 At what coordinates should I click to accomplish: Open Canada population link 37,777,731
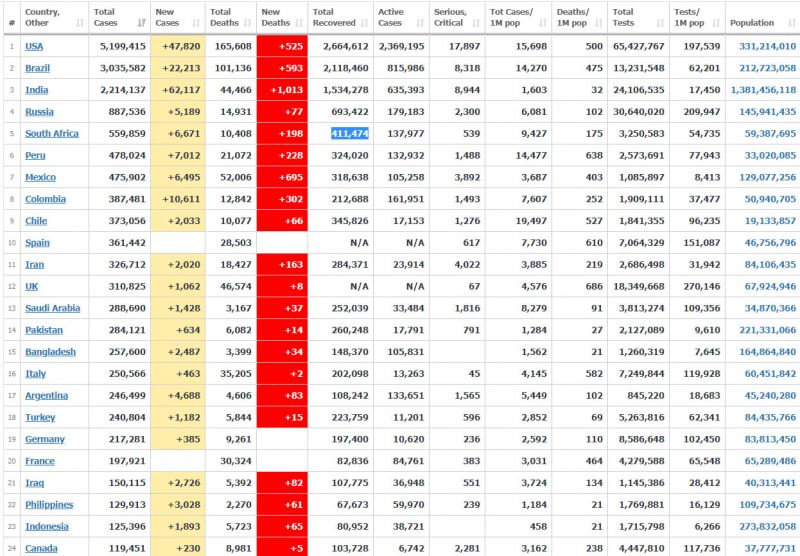770,548
